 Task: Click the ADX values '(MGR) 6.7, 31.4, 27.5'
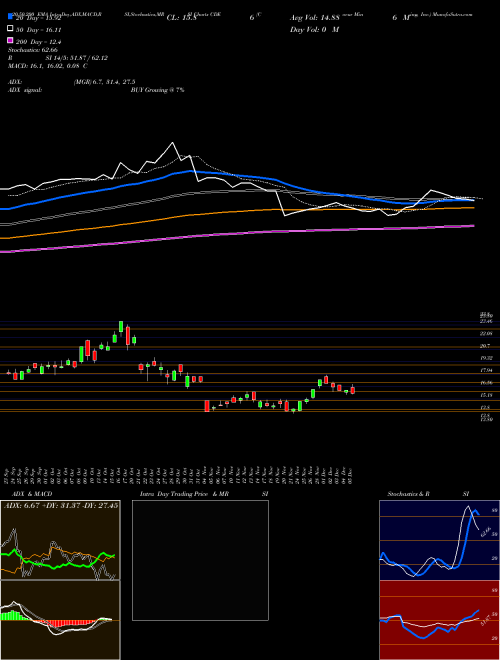[104, 82]
